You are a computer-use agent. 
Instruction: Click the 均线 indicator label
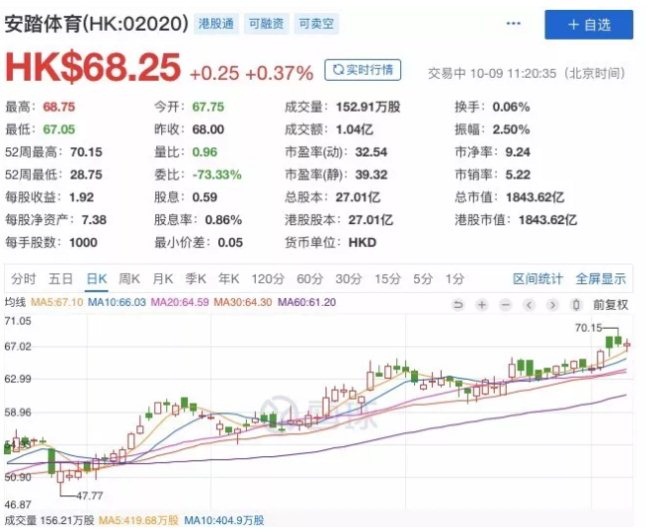pos(15,302)
